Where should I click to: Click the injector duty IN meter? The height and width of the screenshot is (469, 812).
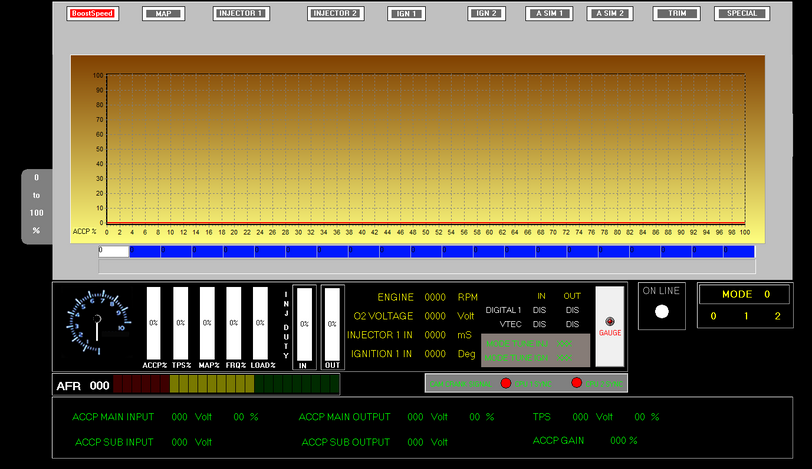click(x=304, y=324)
